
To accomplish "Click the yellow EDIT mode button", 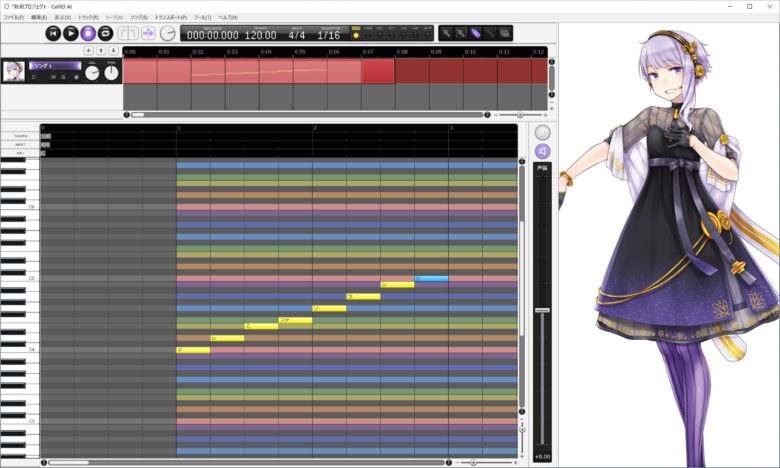I will pos(356,33).
